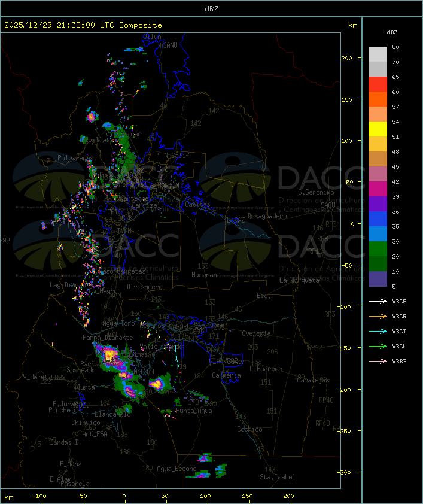Viewport: 423px width, 504px height.
Task: Click the Cochico map label
Action: pos(249,429)
